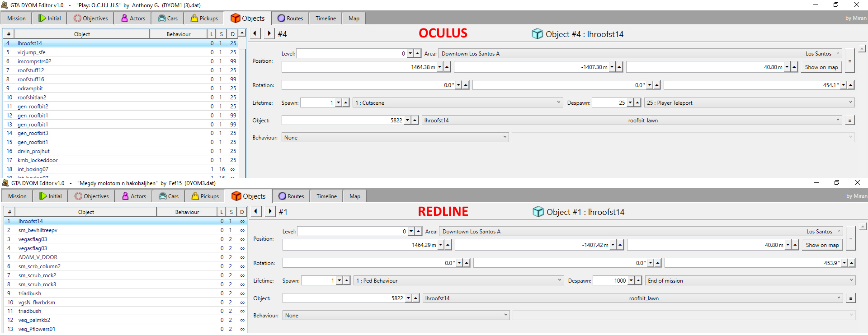
Task: Open the Initial tab in OCULUS window
Action: [x=50, y=18]
